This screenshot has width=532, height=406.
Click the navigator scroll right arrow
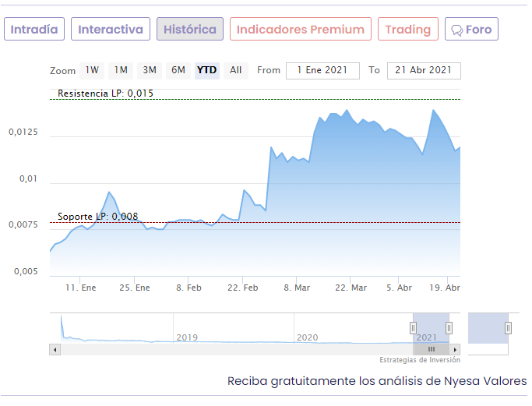point(455,349)
